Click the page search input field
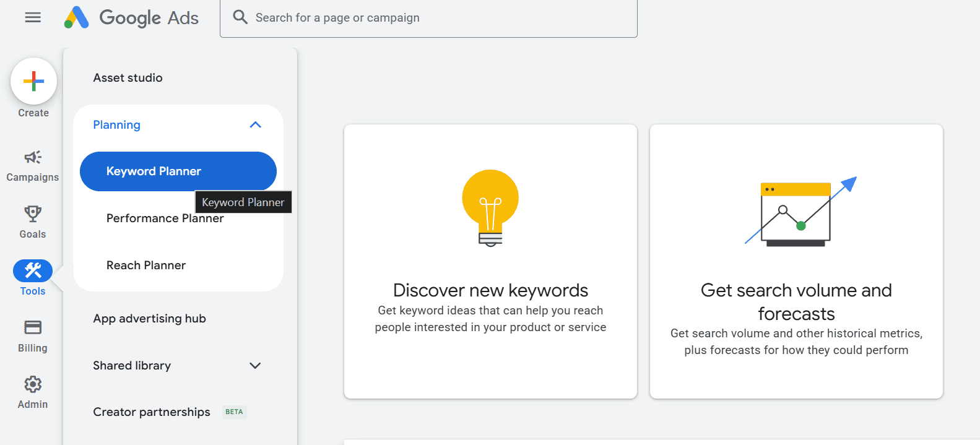980x445 pixels. 428,17
